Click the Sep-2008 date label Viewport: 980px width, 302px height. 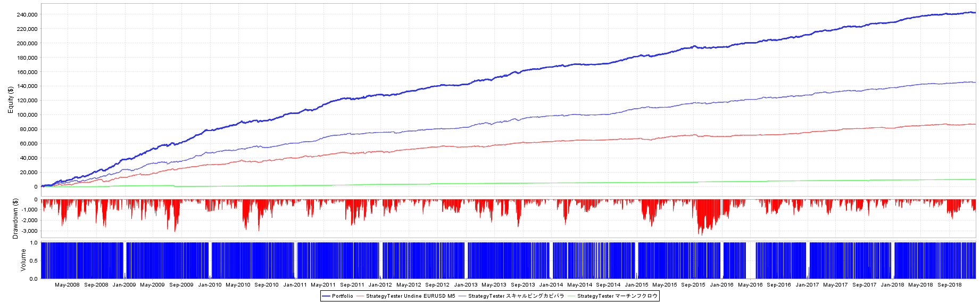[x=96, y=284]
